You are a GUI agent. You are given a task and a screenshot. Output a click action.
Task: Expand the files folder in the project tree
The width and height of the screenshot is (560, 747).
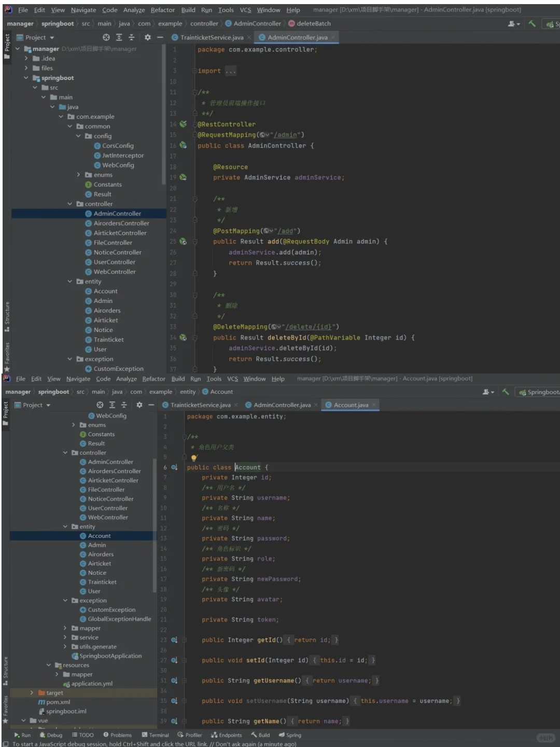coord(26,68)
